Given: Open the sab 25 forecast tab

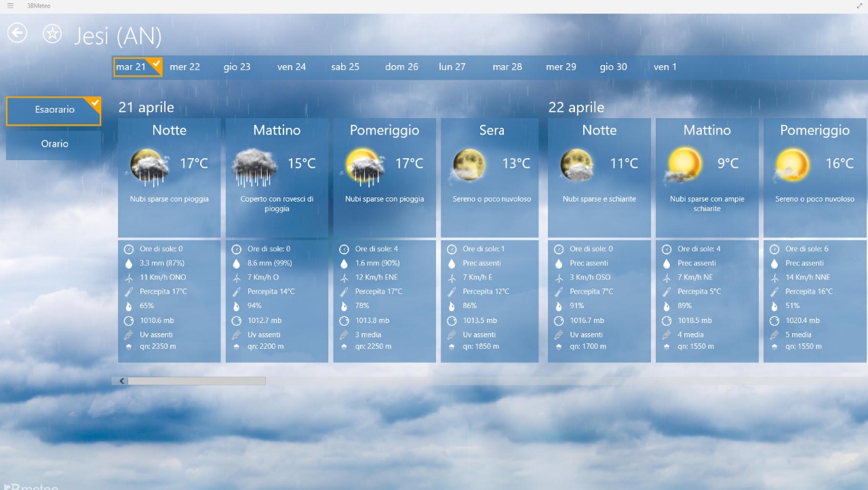Looking at the screenshot, I should pos(345,67).
